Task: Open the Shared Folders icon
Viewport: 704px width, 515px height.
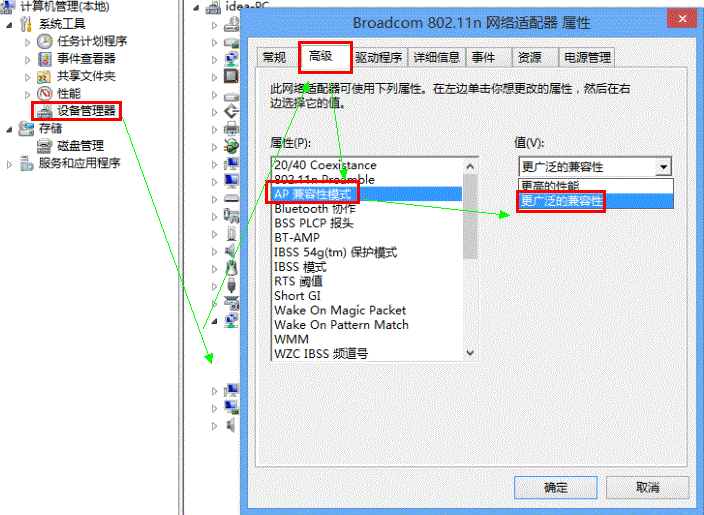Action: (x=44, y=76)
